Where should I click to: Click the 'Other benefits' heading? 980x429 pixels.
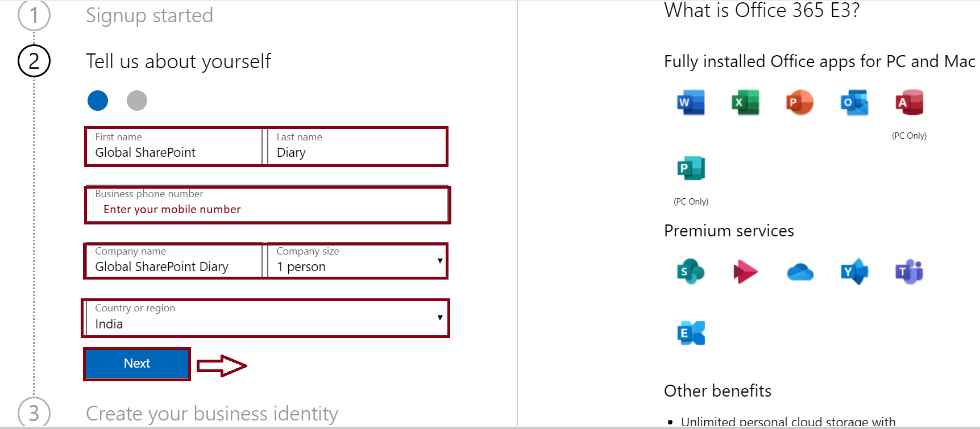717,391
